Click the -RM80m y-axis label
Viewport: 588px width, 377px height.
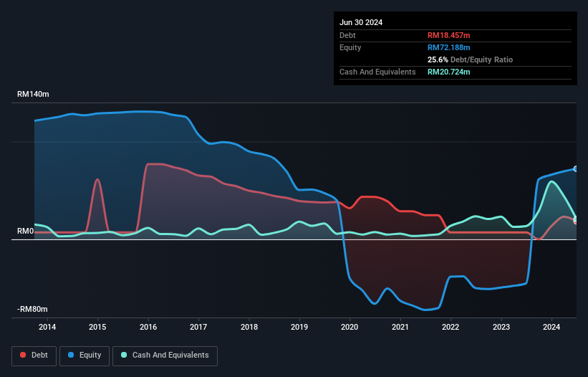click(x=32, y=310)
